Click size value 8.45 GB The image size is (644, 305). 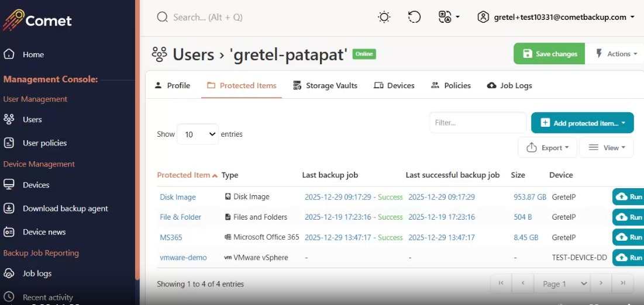point(526,237)
